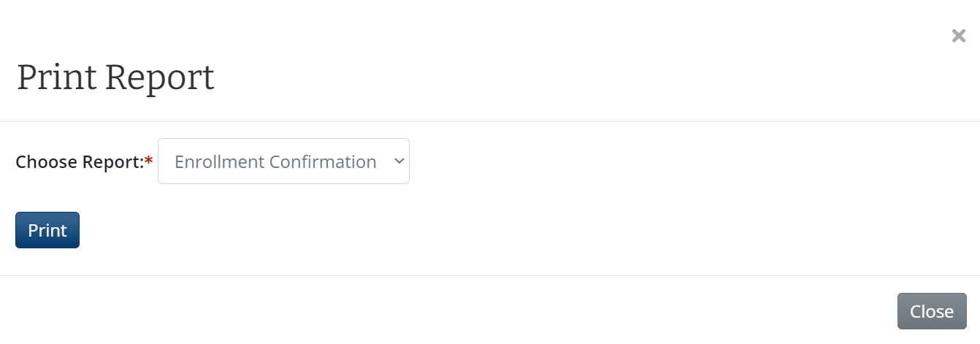
Task: Focus the Choose Report select field
Action: (283, 161)
